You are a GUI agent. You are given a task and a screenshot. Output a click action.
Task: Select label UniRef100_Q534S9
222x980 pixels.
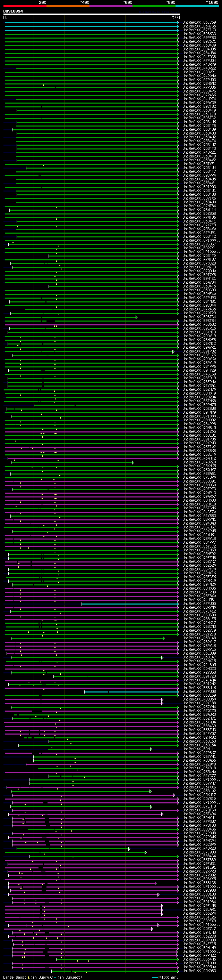(199, 45)
